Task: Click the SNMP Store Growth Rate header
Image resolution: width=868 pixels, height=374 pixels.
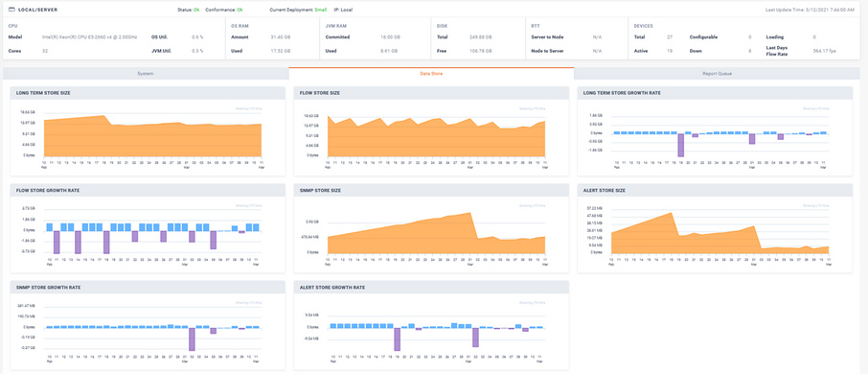Action: (148, 287)
